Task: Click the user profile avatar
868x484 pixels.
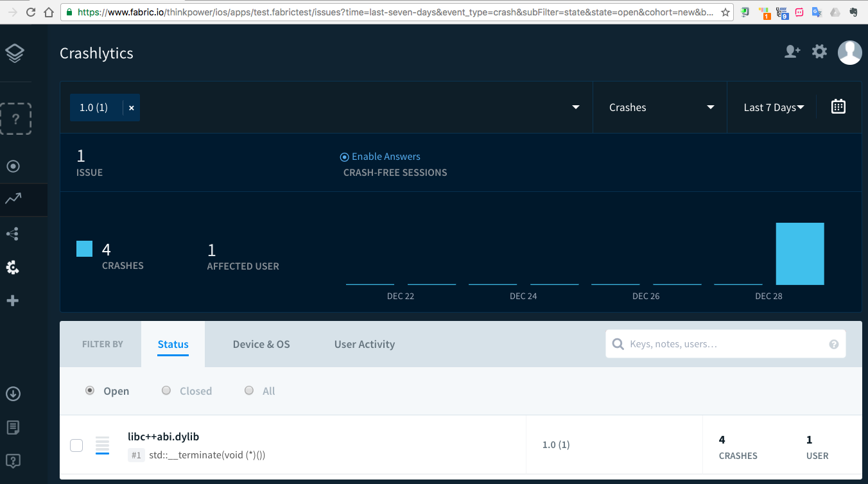Action: pos(849,53)
